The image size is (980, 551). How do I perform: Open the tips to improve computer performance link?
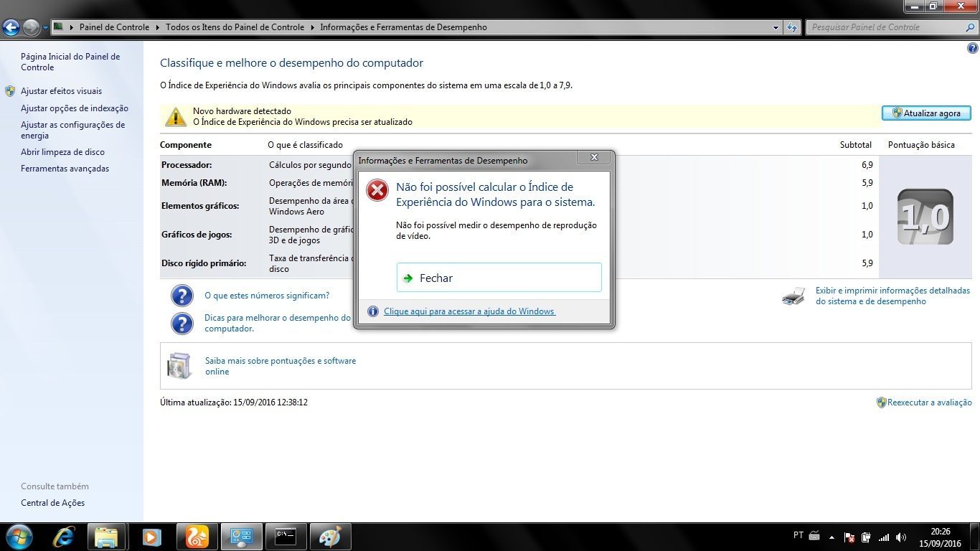tap(278, 323)
